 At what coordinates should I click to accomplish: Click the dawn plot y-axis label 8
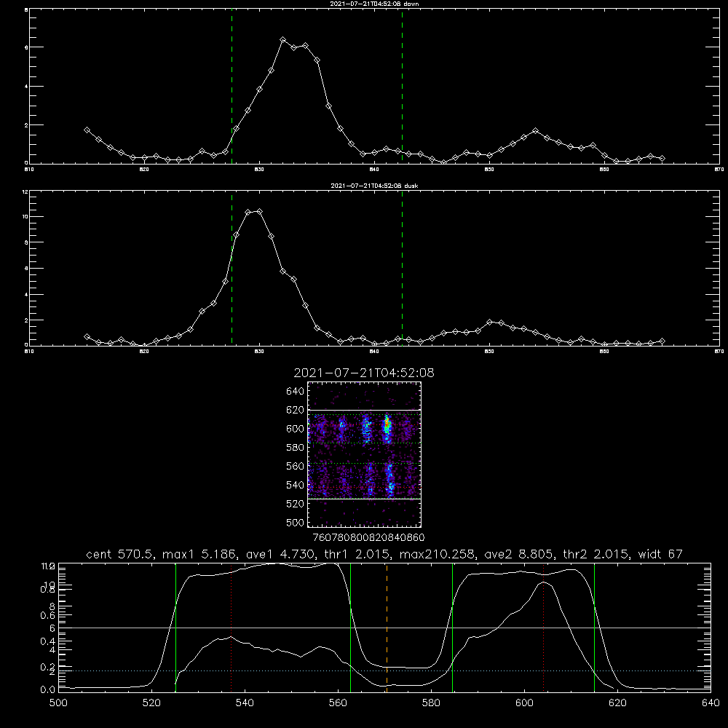(26, 9)
